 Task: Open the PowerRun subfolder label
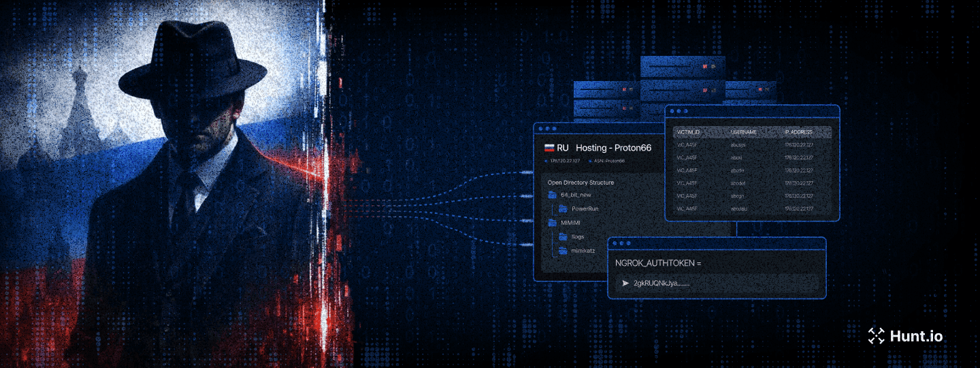pos(585,209)
